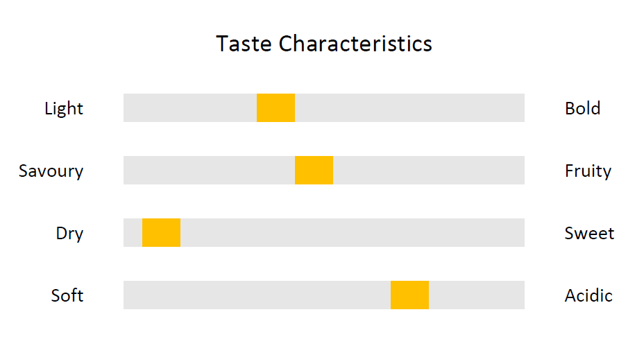Click the Light label

pyautogui.click(x=64, y=109)
